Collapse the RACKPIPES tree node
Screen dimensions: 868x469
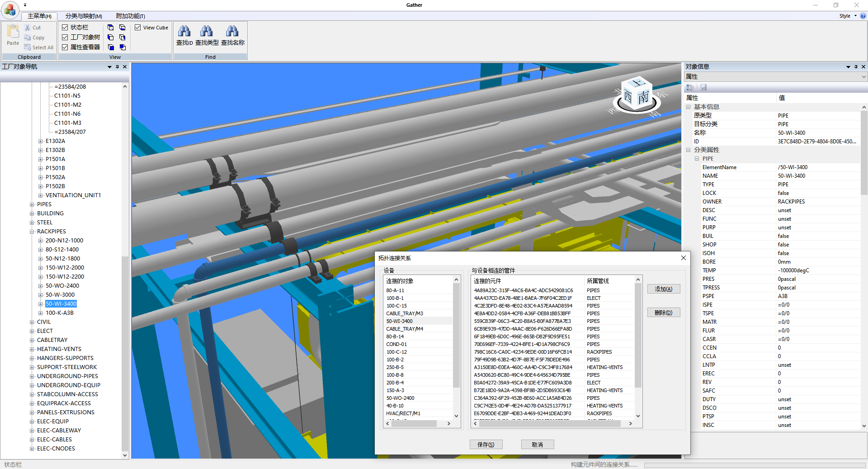click(32, 232)
